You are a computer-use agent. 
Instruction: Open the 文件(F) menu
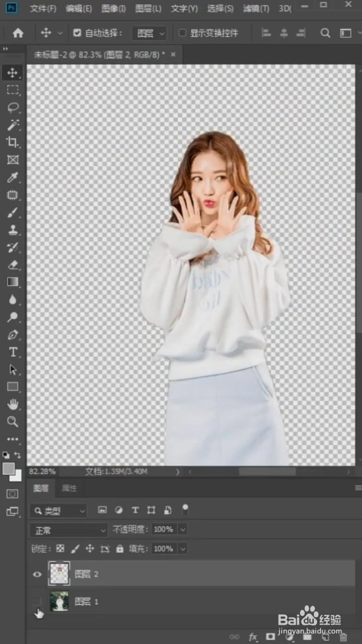point(43,9)
